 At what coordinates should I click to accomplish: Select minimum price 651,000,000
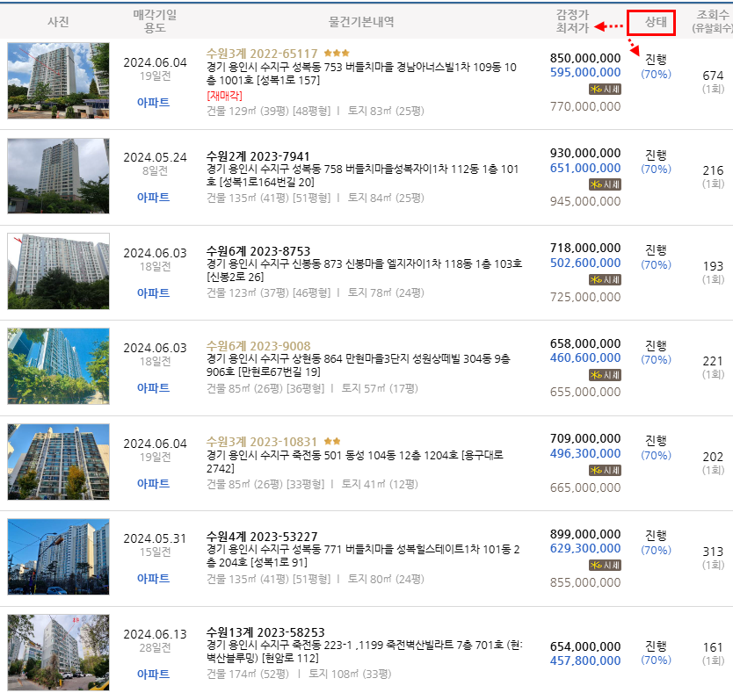coord(585,168)
